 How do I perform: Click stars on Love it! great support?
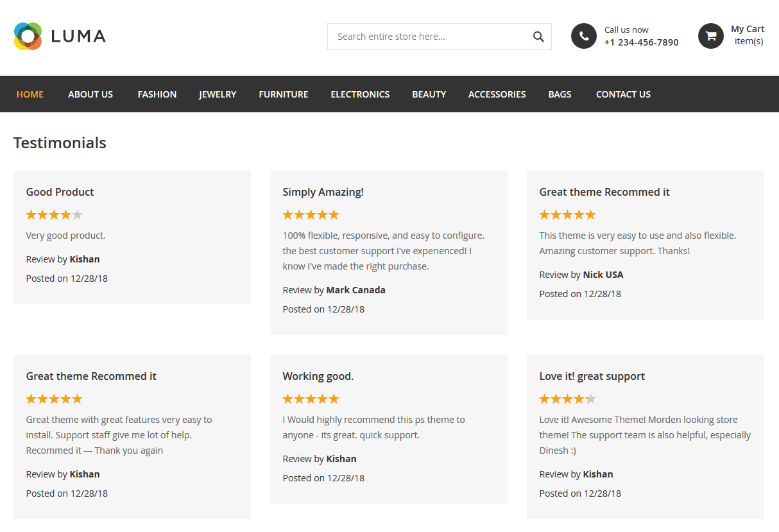click(x=568, y=399)
